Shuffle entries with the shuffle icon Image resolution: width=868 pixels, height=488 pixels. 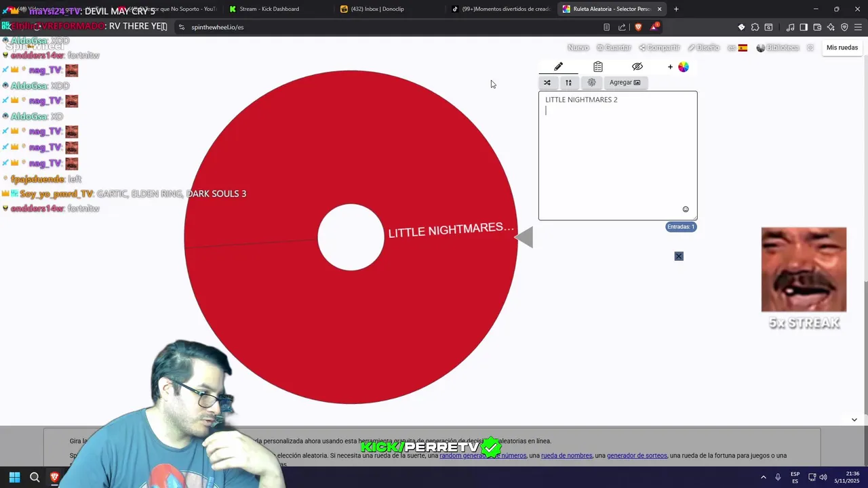(x=547, y=83)
